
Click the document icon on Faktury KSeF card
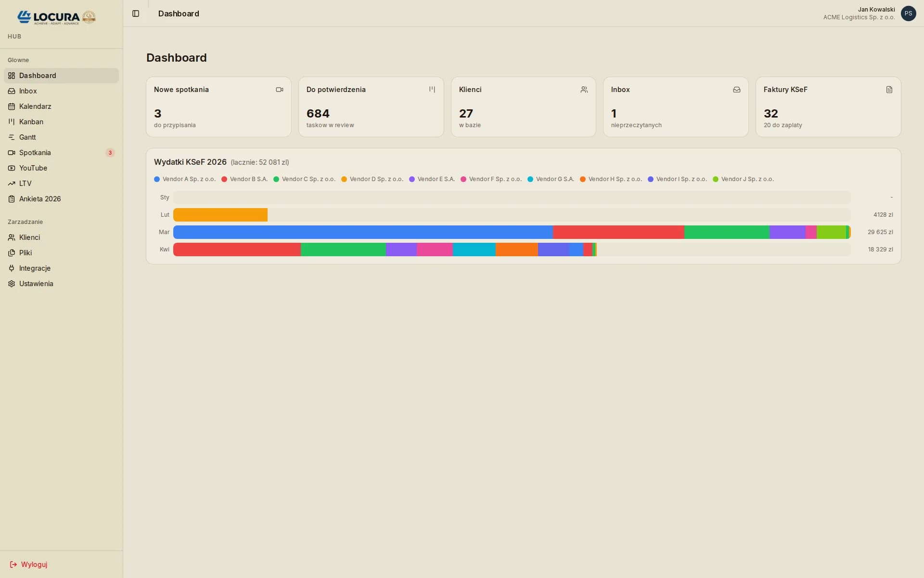click(889, 90)
